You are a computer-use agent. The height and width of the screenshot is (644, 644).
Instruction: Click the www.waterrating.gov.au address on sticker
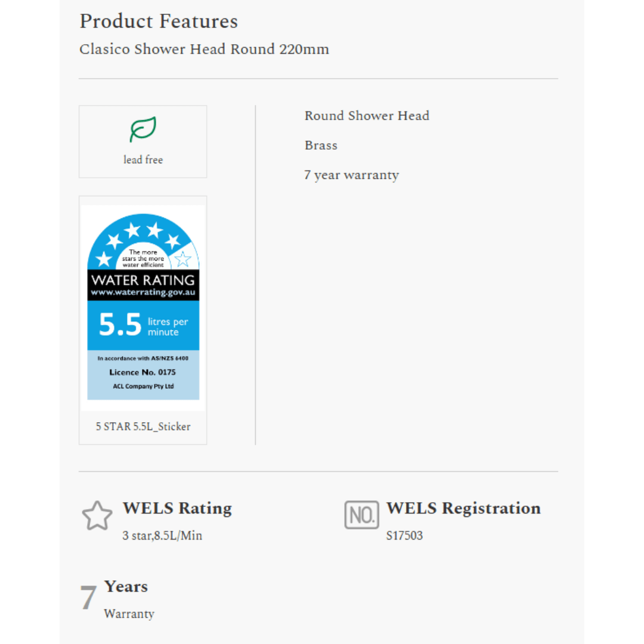[143, 293]
